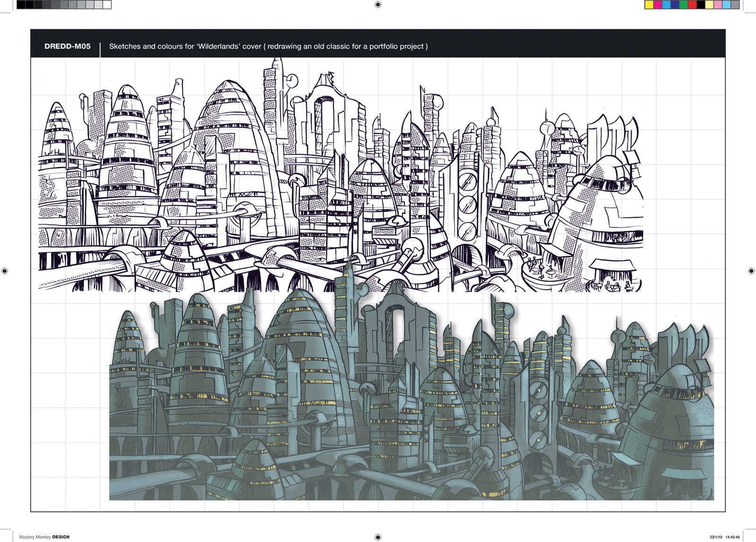Click the red swatch in the colour bar
The height and width of the screenshot is (542, 756).
[x=692, y=5]
